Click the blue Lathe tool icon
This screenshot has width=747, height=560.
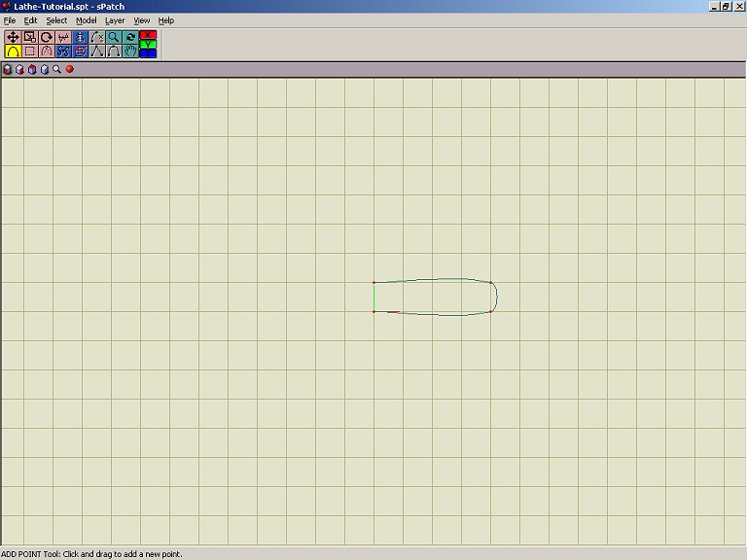(x=80, y=37)
